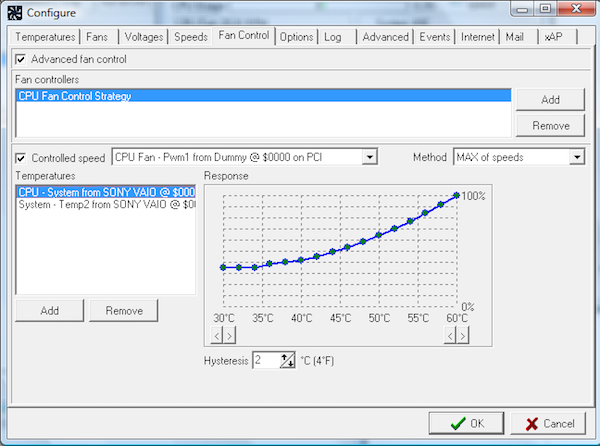
Task: Select the Fan Control tab
Action: click(244, 35)
